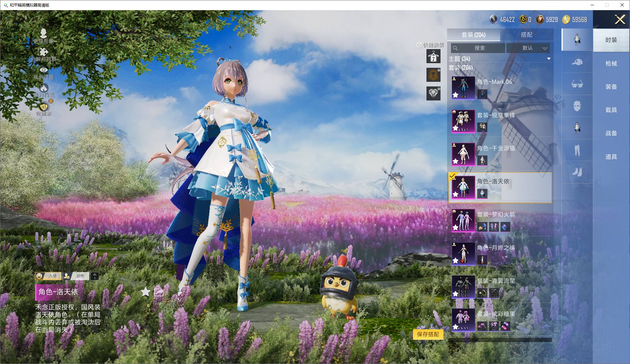This screenshot has width=630, height=364.
Task: Click the third part icon under 套装-炫彩糖果
Action: coord(505,326)
